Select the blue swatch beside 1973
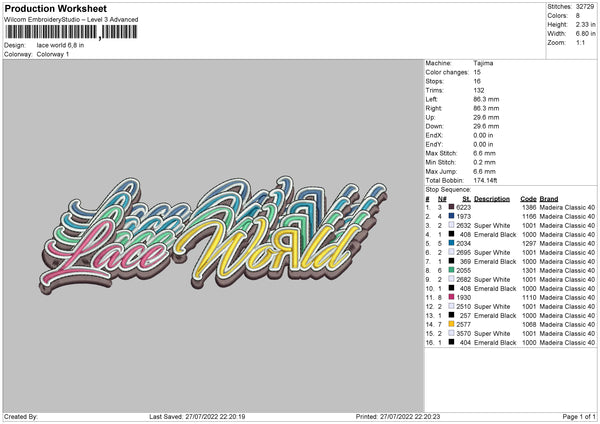The height and width of the screenshot is (424, 600). pyautogui.click(x=452, y=216)
